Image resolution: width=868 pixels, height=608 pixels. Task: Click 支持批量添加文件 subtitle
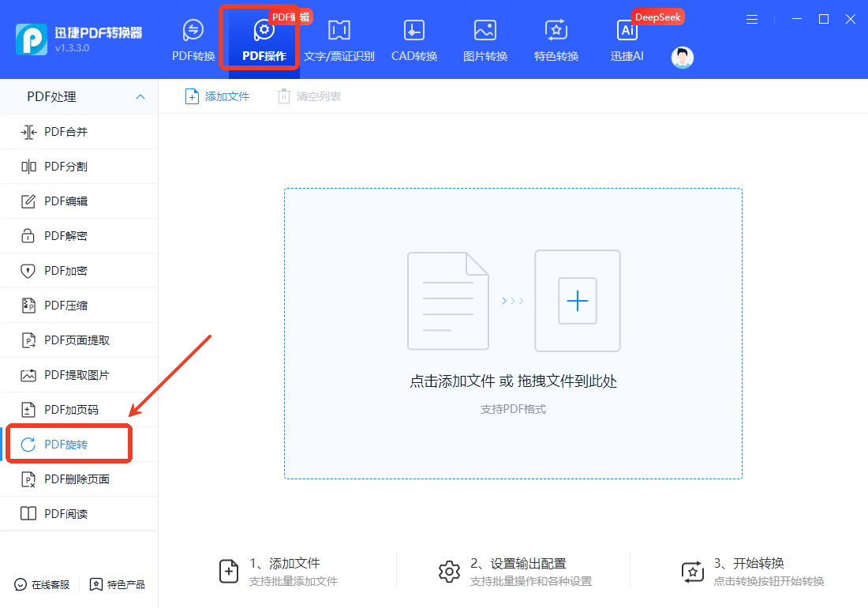[x=294, y=581]
